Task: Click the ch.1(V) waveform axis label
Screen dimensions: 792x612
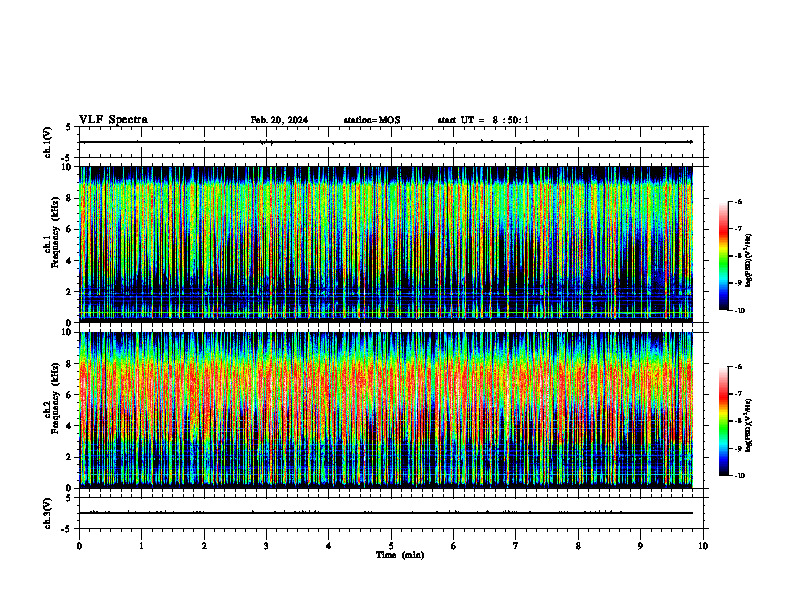Action: [x=48, y=142]
